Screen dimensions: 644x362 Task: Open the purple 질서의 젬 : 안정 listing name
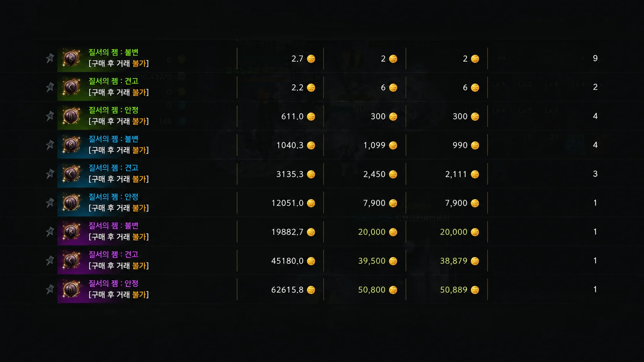(x=114, y=284)
